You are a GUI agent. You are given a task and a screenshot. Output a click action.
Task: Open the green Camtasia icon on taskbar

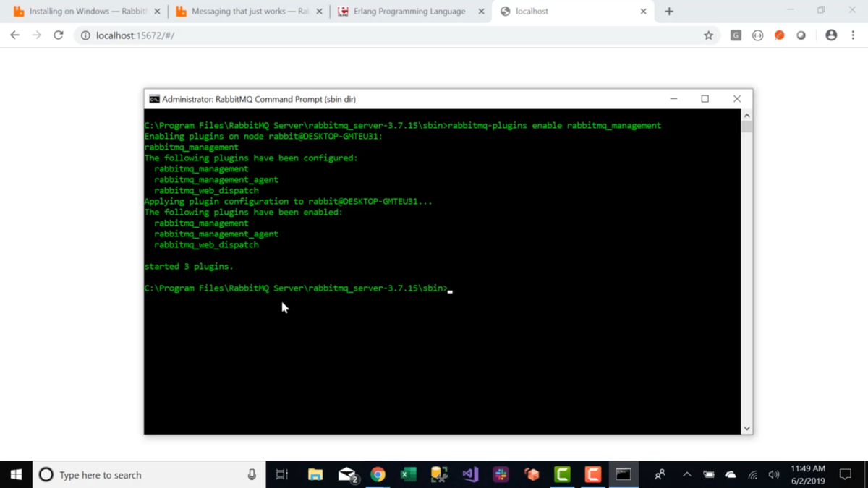[562, 475]
